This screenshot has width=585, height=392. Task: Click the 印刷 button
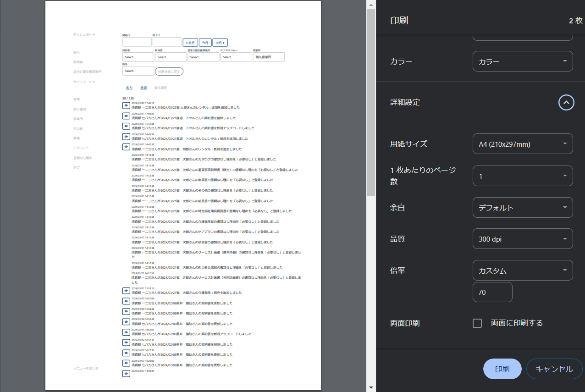(502, 369)
